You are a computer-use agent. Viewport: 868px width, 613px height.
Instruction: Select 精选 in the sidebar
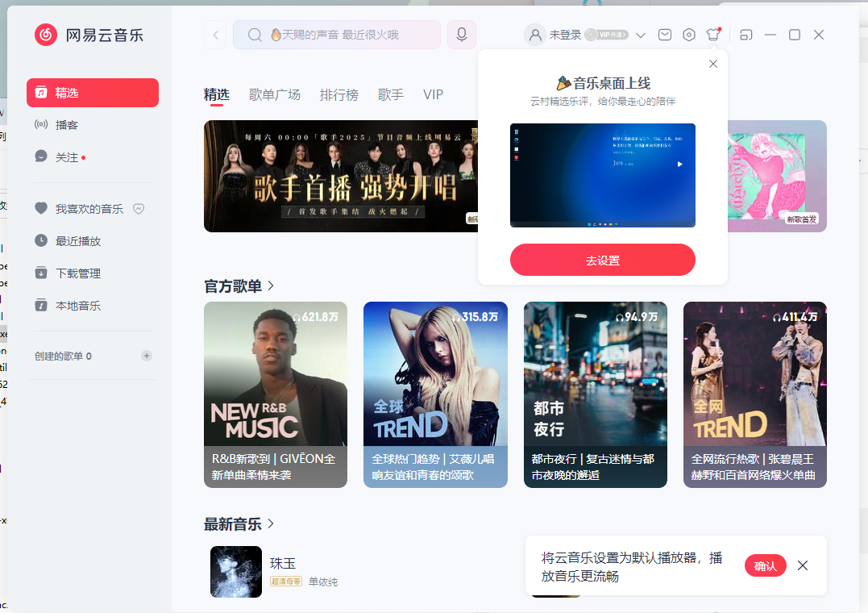pyautogui.click(x=93, y=93)
